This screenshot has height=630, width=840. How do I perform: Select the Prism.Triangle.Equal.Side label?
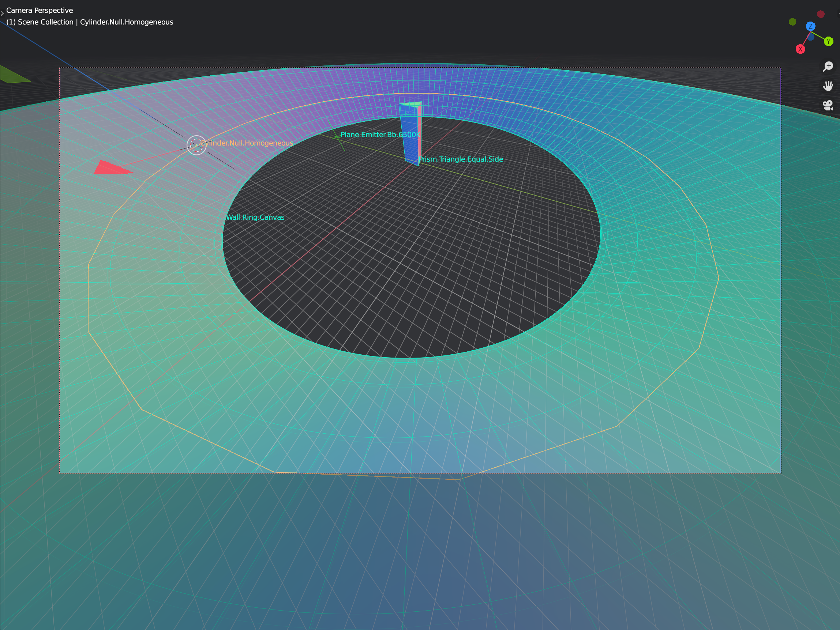[461, 159]
